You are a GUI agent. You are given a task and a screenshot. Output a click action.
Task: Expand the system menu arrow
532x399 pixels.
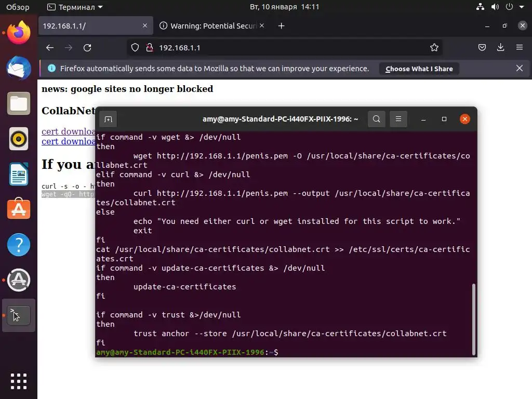pos(522,7)
